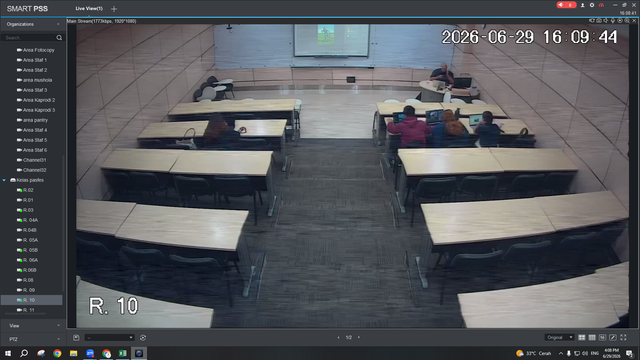This screenshot has height=360, width=640.
Task: Select Area Staf 5 camera
Action: point(32,140)
